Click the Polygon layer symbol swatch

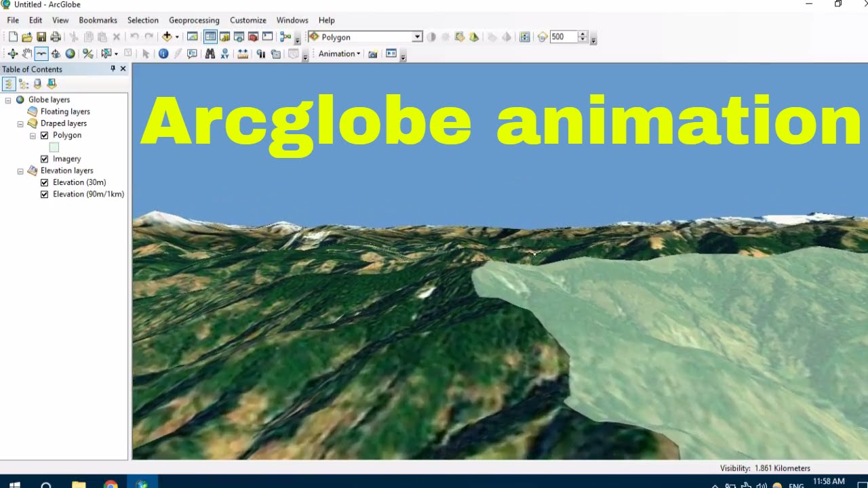pyautogui.click(x=54, y=147)
